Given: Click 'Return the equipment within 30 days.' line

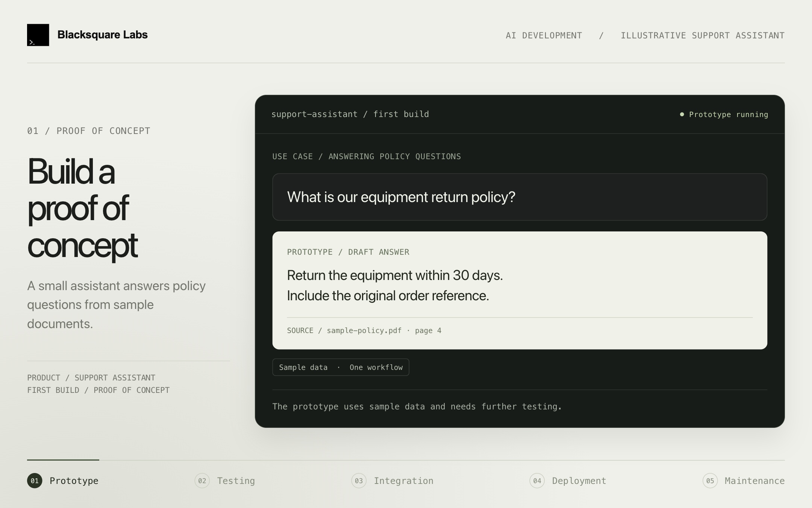Looking at the screenshot, I should (x=395, y=275).
